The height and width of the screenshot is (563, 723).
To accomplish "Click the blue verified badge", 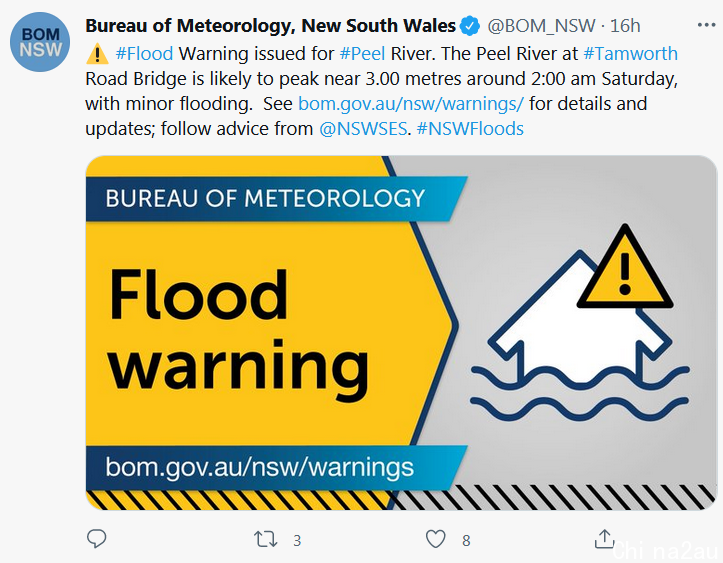I will coord(470,26).
